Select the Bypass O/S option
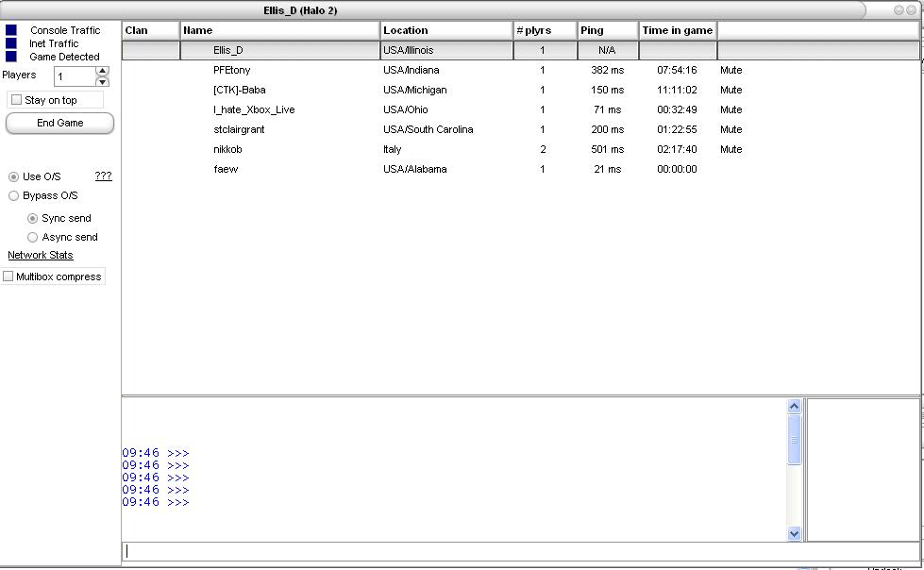Screen dimensions: 924x570 pyautogui.click(x=13, y=195)
